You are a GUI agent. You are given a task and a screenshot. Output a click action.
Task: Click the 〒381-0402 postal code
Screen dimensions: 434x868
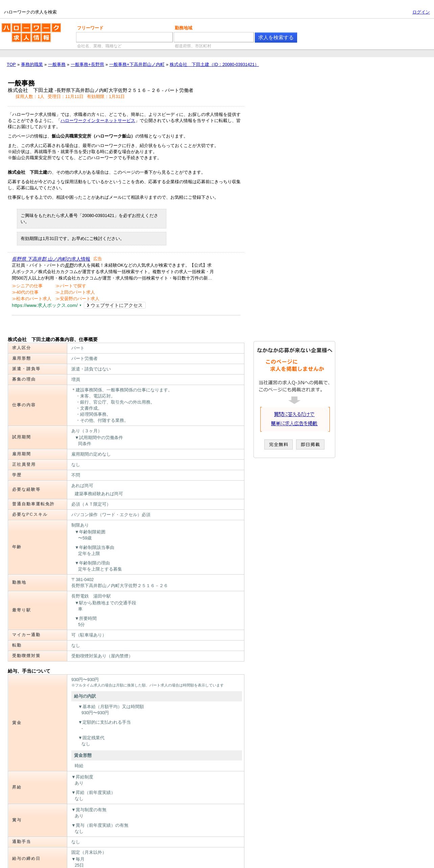click(x=82, y=580)
